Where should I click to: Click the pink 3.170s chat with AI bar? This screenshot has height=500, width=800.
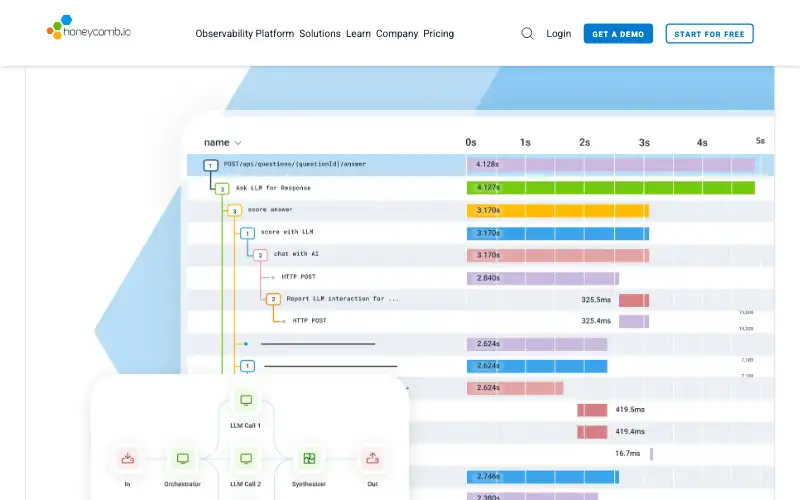click(x=558, y=256)
